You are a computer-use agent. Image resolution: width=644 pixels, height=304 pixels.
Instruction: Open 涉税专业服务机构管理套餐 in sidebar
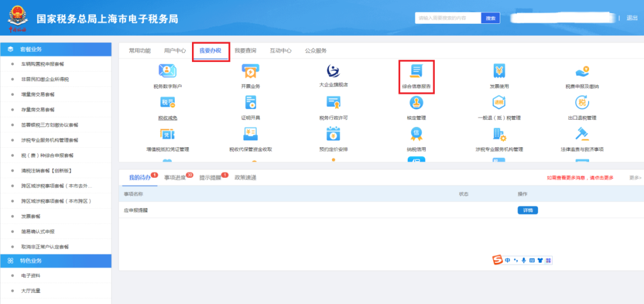coord(49,140)
